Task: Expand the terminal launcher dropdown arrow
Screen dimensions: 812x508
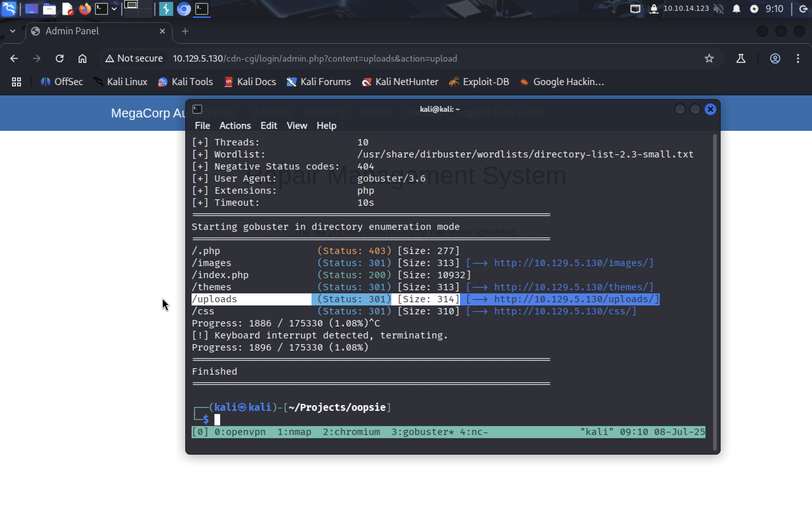Action: (x=114, y=9)
